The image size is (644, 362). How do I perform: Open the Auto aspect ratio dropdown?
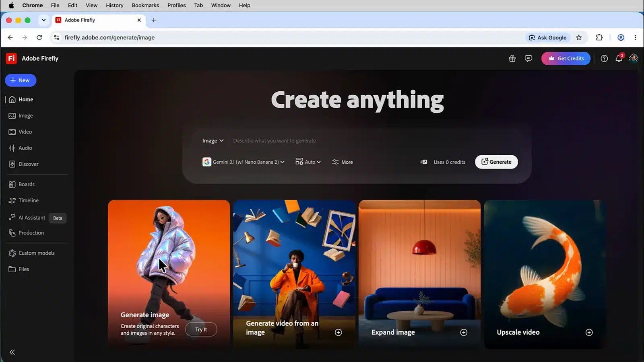[308, 162]
